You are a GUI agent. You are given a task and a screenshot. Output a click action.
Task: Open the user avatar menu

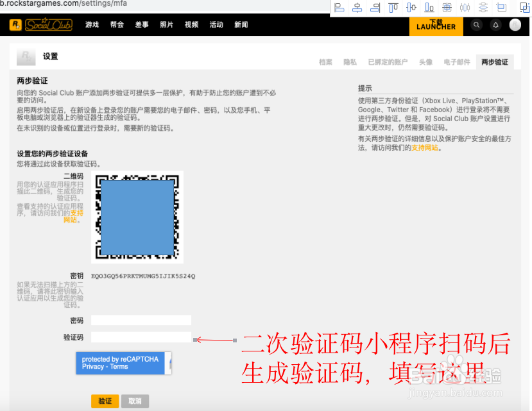515,25
